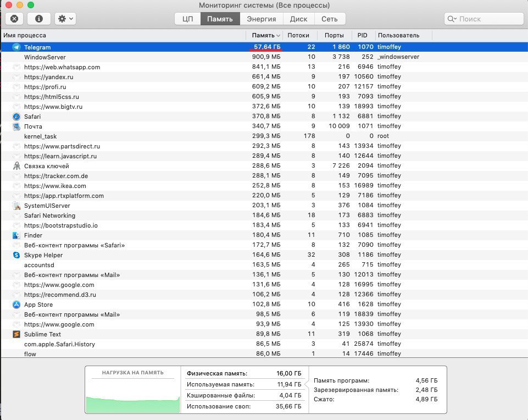Click the root user cell
Image resolution: width=528 pixels, height=420 pixels.
click(x=383, y=136)
